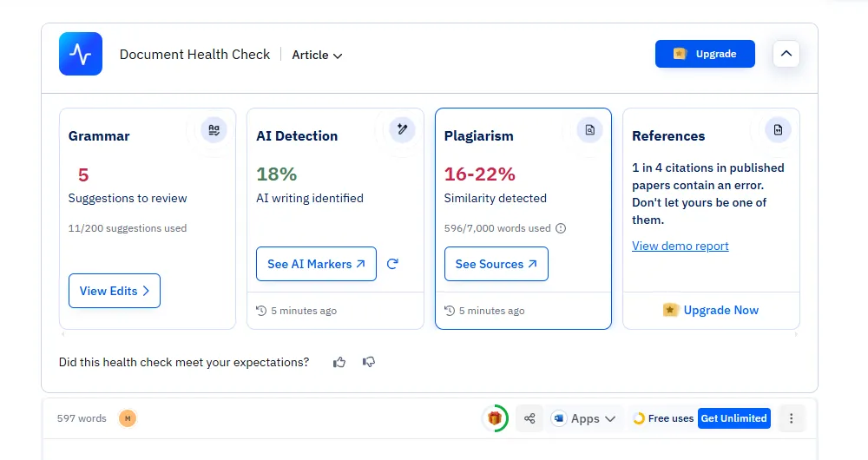The image size is (868, 460).
Task: Click the 16-22% similarity score
Action: click(479, 174)
